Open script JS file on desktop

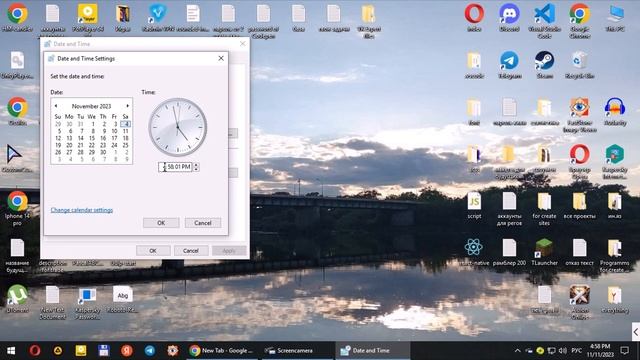coord(474,206)
